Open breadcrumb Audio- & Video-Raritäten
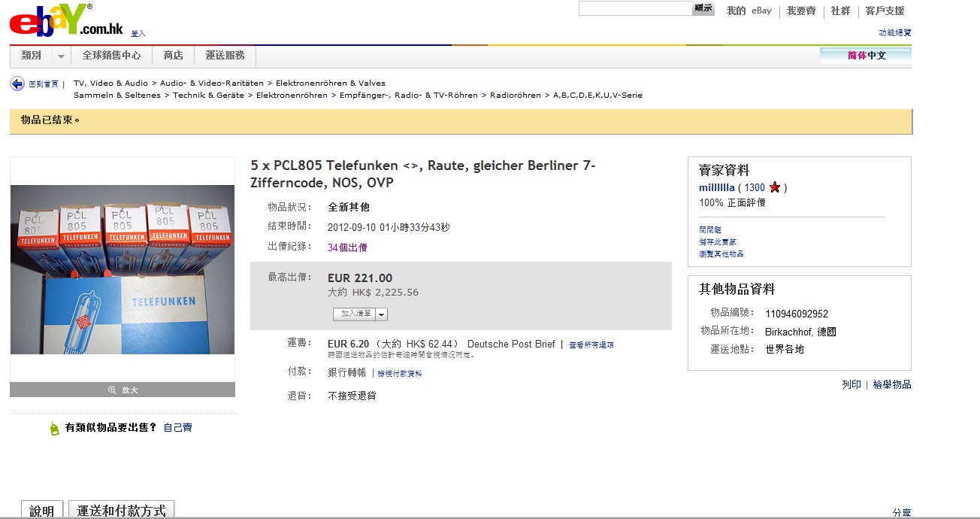This screenshot has width=980, height=519. [212, 83]
